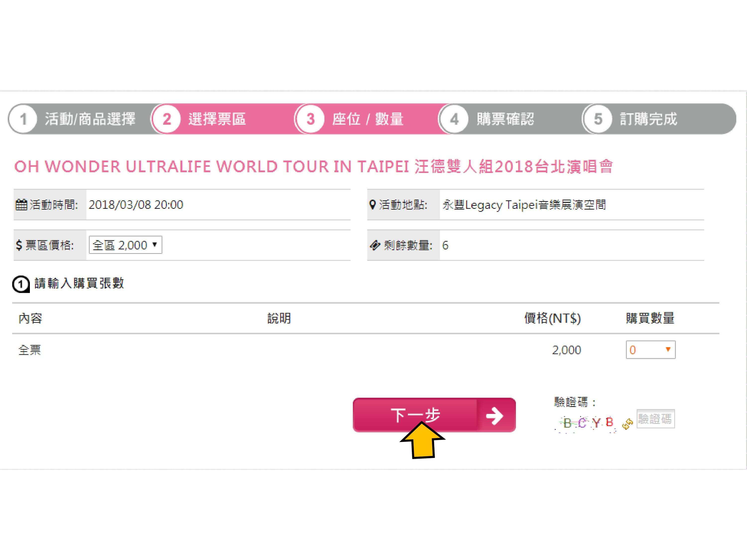
Task: Focus the 驗證碼 input field
Action: [655, 419]
